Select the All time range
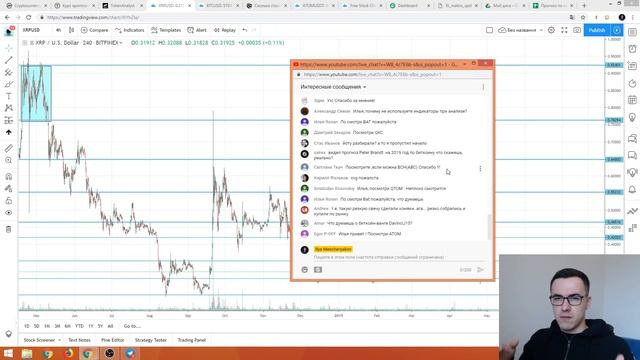The width and height of the screenshot is (640, 360). pos(110,326)
